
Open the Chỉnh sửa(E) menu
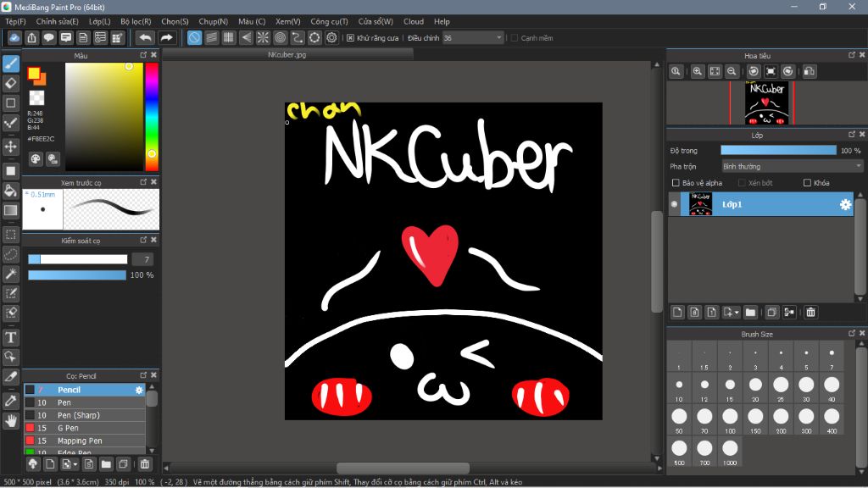(57, 21)
